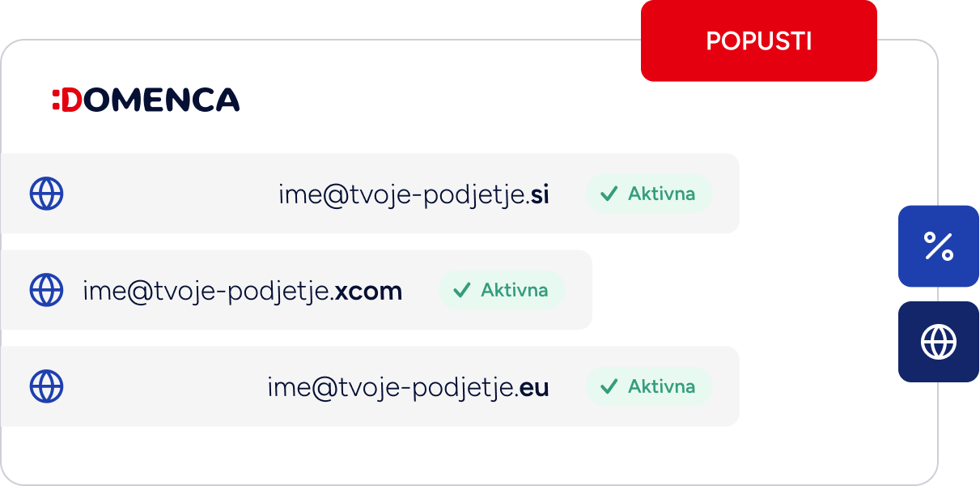Click the red POPUSTI button

tap(759, 40)
